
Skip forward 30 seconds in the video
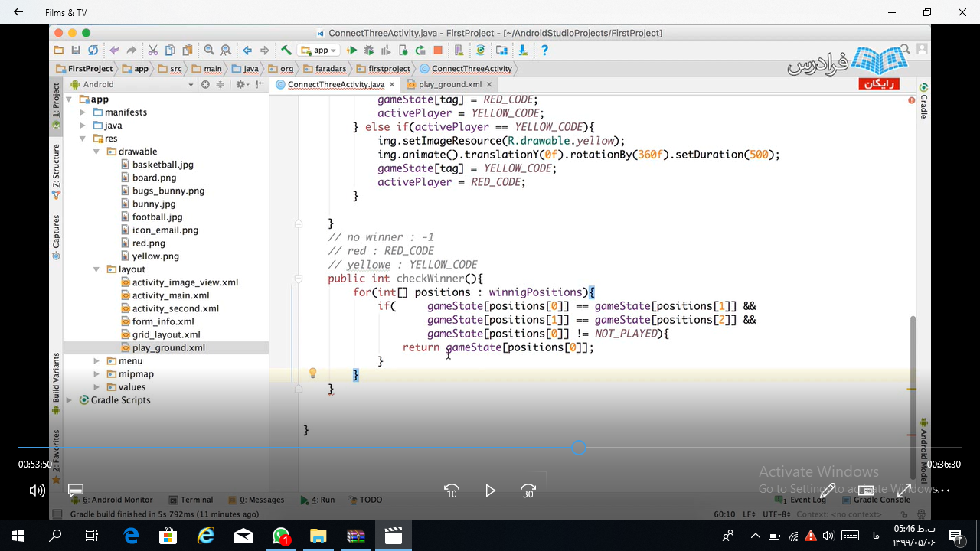pyautogui.click(x=528, y=491)
